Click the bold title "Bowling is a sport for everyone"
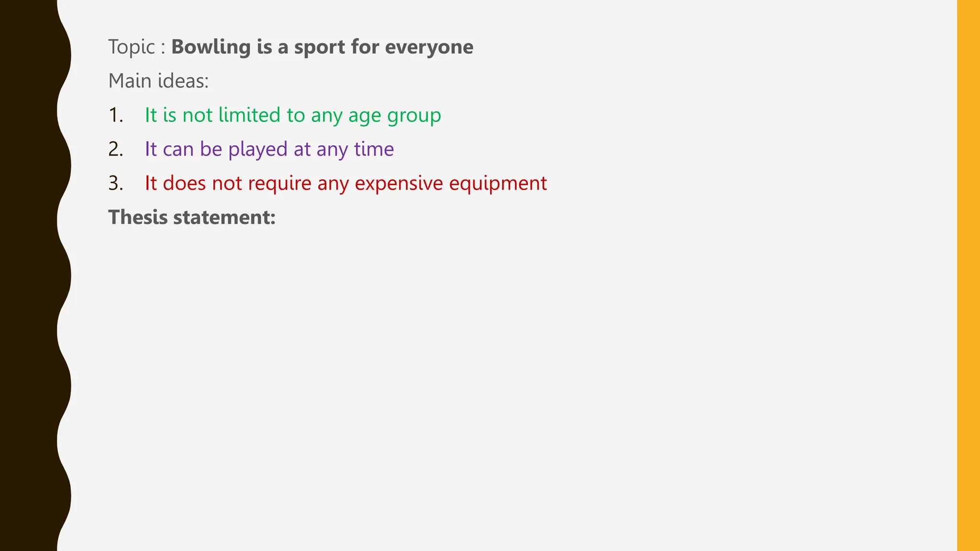This screenshot has width=980, height=551. click(x=322, y=47)
